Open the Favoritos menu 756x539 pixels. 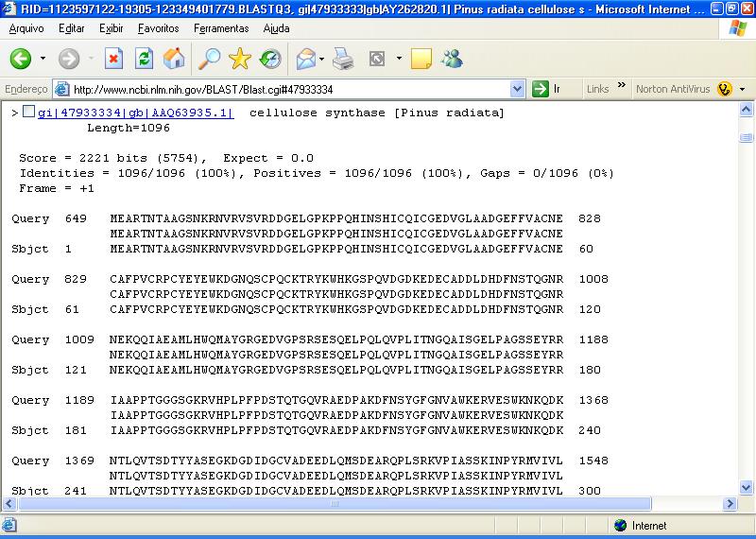pyautogui.click(x=158, y=28)
